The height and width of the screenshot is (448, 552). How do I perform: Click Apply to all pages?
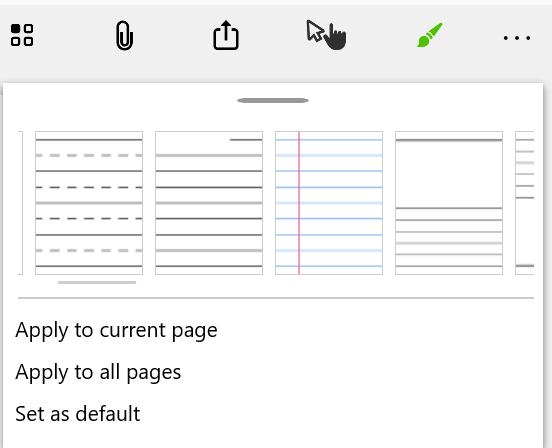[x=98, y=372]
